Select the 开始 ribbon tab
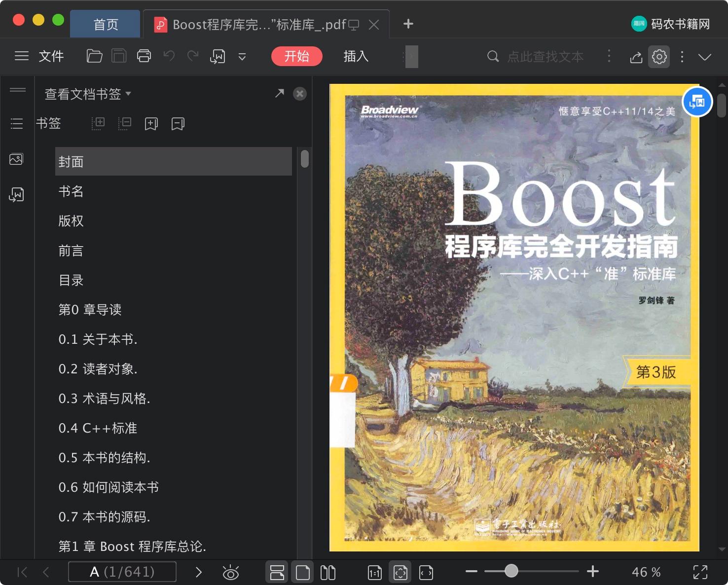Viewport: 728px width, 585px height. point(297,56)
